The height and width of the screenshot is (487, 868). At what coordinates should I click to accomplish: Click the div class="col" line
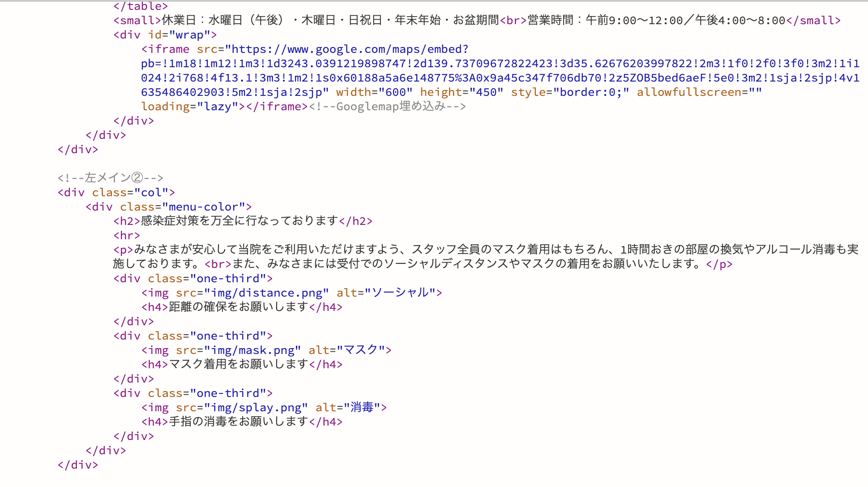(116, 193)
